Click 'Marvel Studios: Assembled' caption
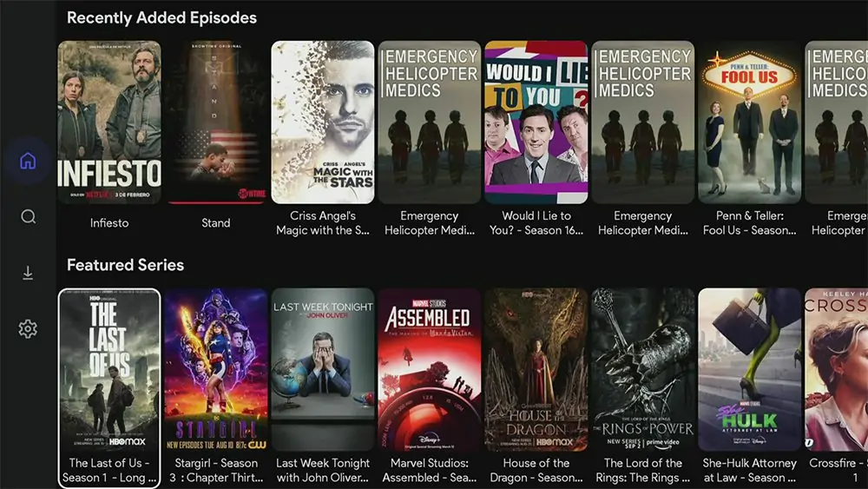This screenshot has height=489, width=868. 430,470
